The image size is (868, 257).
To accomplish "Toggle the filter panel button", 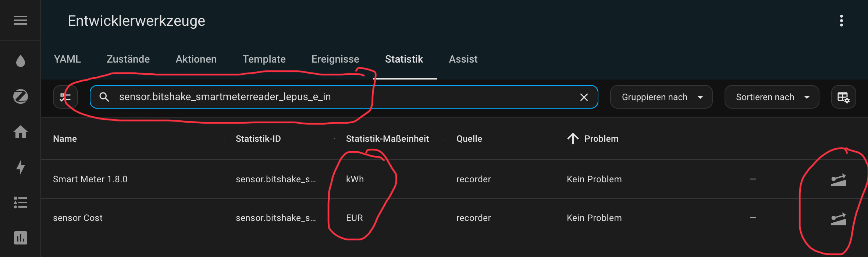I will click(65, 97).
